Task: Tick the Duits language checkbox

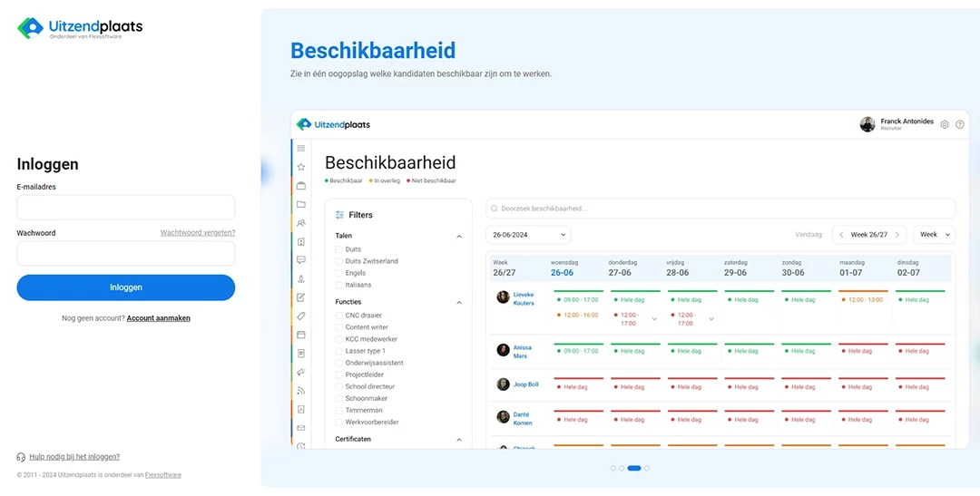Action: click(339, 249)
